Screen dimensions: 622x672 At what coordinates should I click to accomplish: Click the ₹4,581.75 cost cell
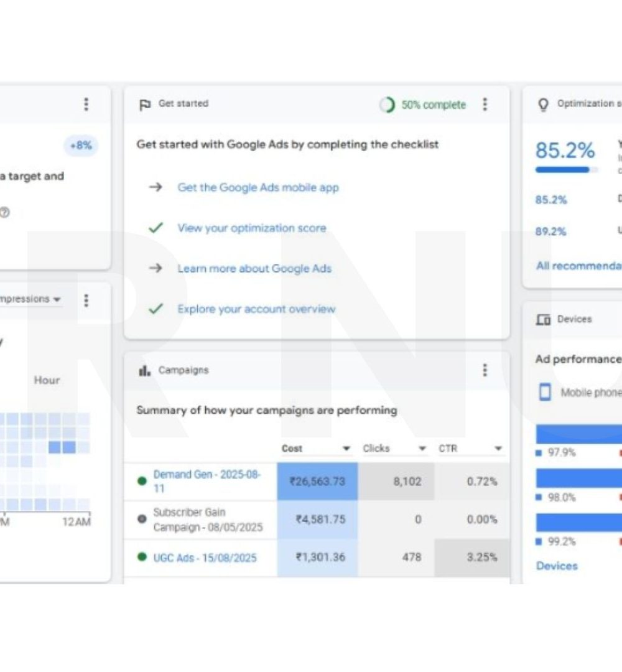pyautogui.click(x=317, y=520)
